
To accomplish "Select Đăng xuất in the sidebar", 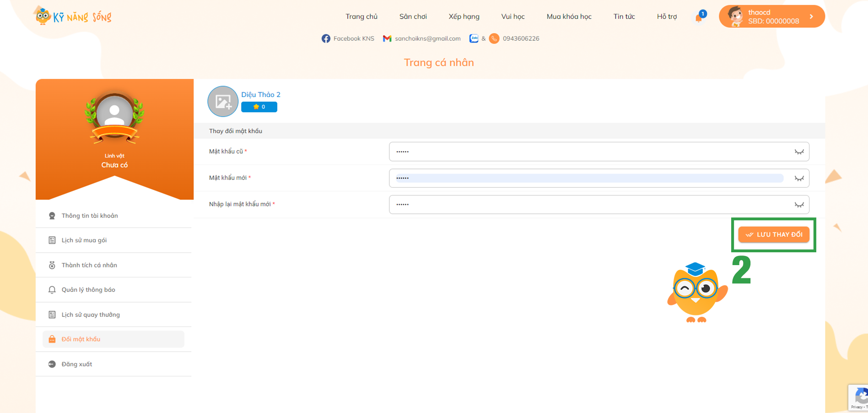I will click(77, 364).
